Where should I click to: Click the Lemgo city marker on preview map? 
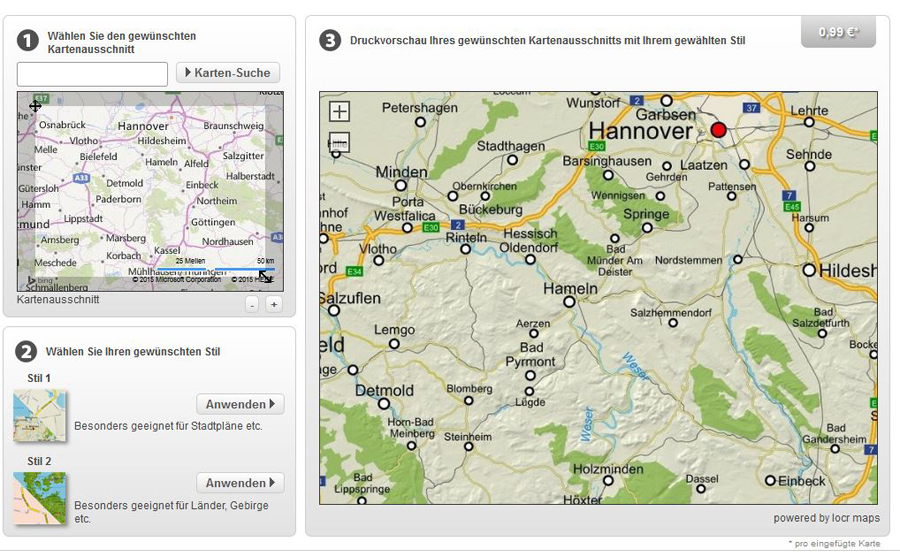394,343
